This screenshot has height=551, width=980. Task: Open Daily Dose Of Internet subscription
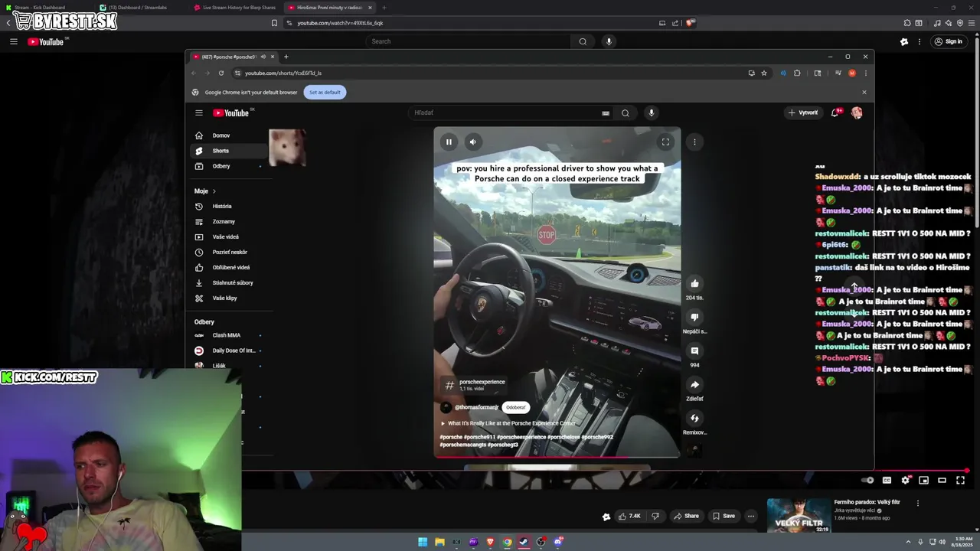[229, 350]
